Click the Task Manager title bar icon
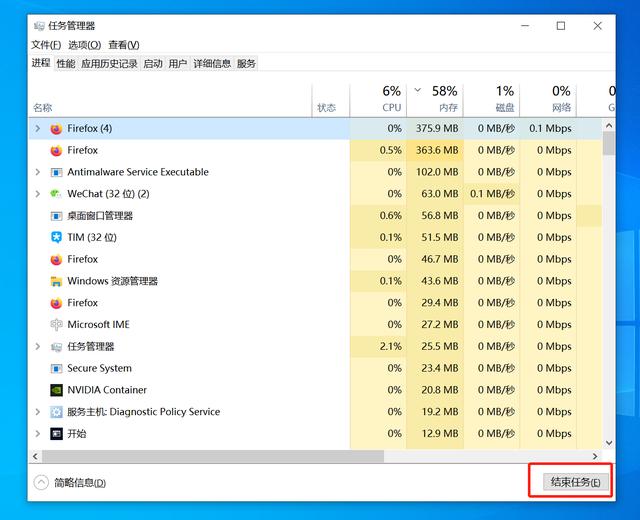 39,26
